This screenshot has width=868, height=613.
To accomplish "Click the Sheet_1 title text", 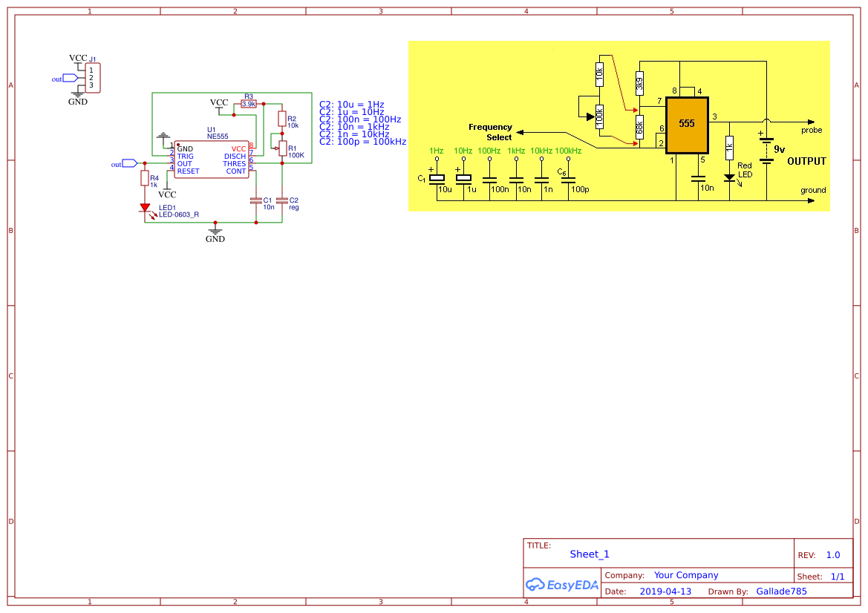I will coord(589,554).
